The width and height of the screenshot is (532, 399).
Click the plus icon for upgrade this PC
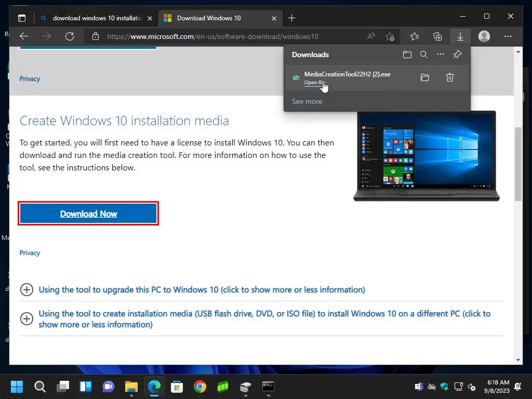[x=26, y=290]
